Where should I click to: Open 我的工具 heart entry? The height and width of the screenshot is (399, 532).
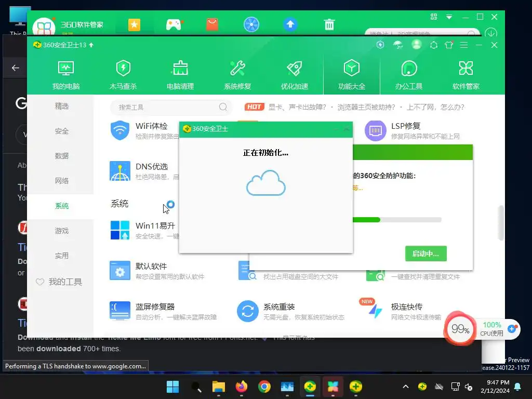(x=59, y=282)
